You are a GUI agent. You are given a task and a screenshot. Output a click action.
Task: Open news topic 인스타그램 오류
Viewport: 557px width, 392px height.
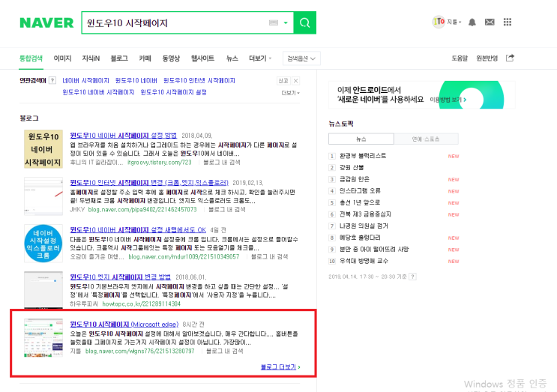360,191
